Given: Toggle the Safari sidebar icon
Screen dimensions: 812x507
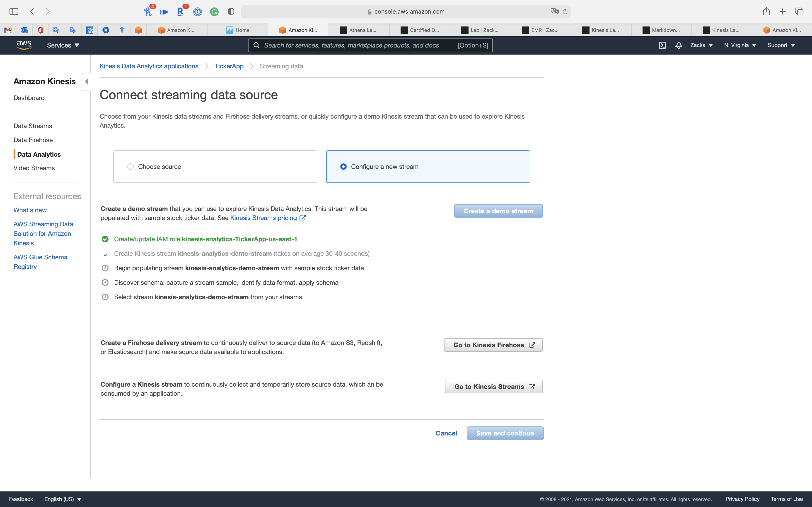Looking at the screenshot, I should tap(14, 11).
